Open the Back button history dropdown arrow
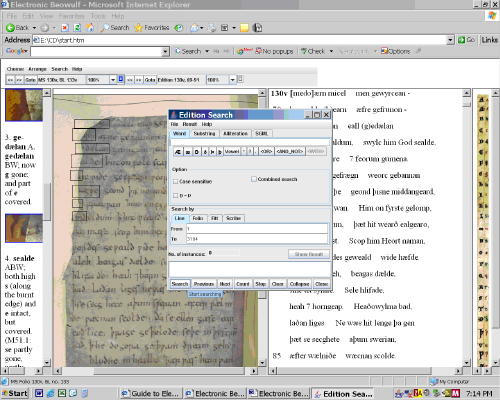Image resolution: width=500 pixels, height=400 pixels. [34, 28]
